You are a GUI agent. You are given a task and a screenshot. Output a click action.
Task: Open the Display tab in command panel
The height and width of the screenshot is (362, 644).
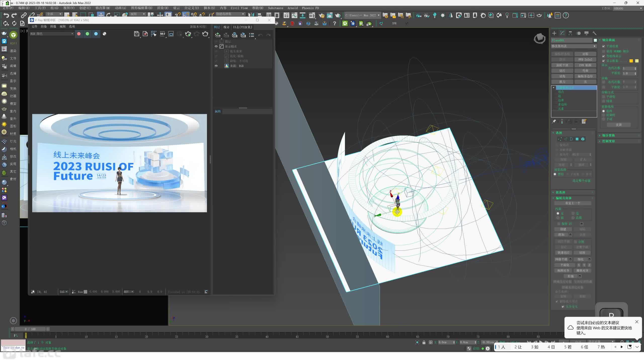[586, 33]
